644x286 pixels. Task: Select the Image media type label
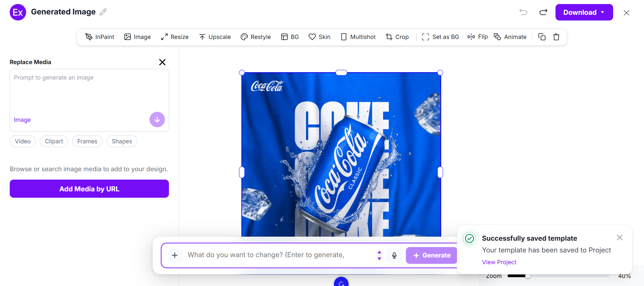[22, 120]
